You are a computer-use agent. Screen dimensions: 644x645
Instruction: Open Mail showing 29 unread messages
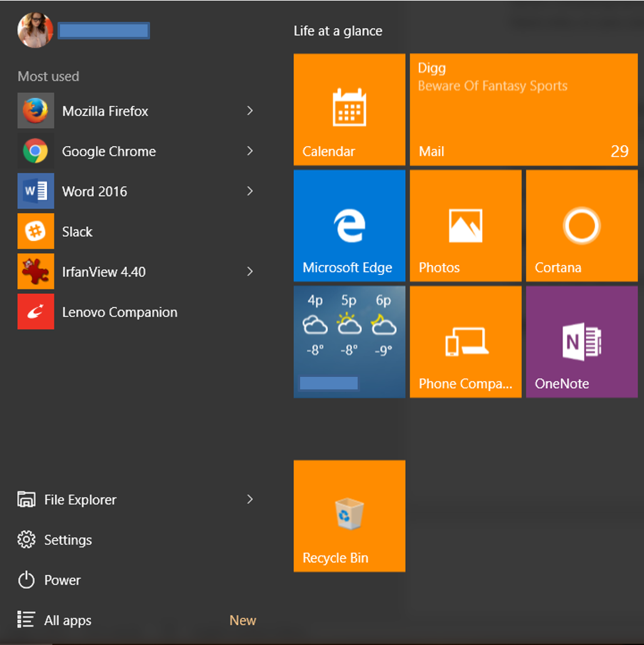[x=523, y=110]
